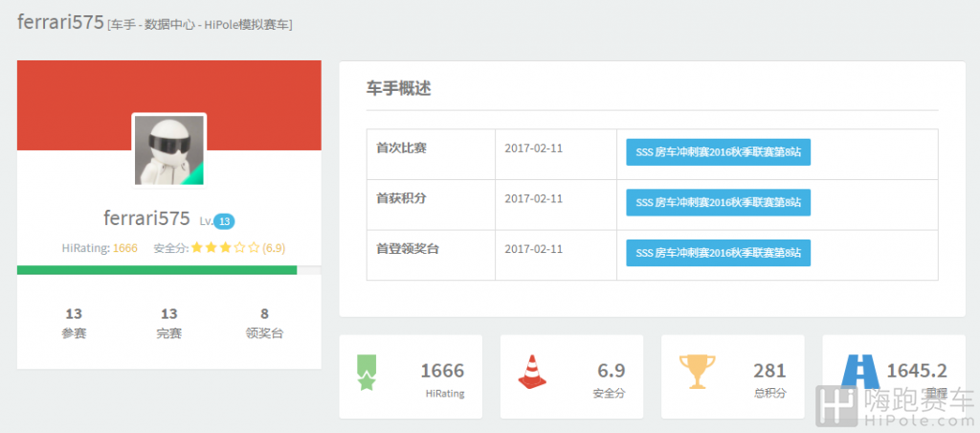Click the traffic cone safety score icon
Screen dimensions: 980x433
(532, 372)
